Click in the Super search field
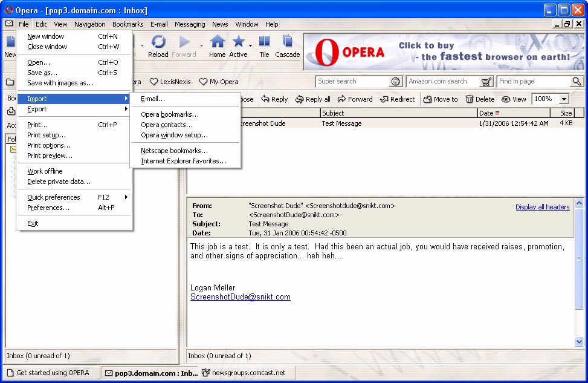 (x=354, y=82)
